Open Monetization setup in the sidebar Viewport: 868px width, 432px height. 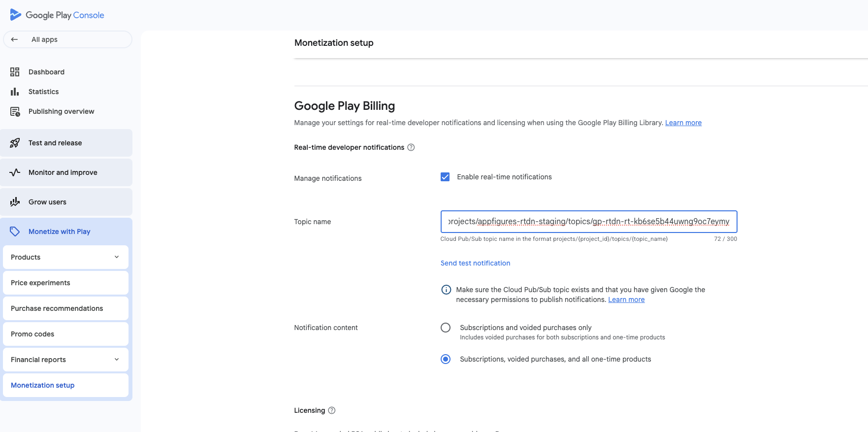coord(65,385)
